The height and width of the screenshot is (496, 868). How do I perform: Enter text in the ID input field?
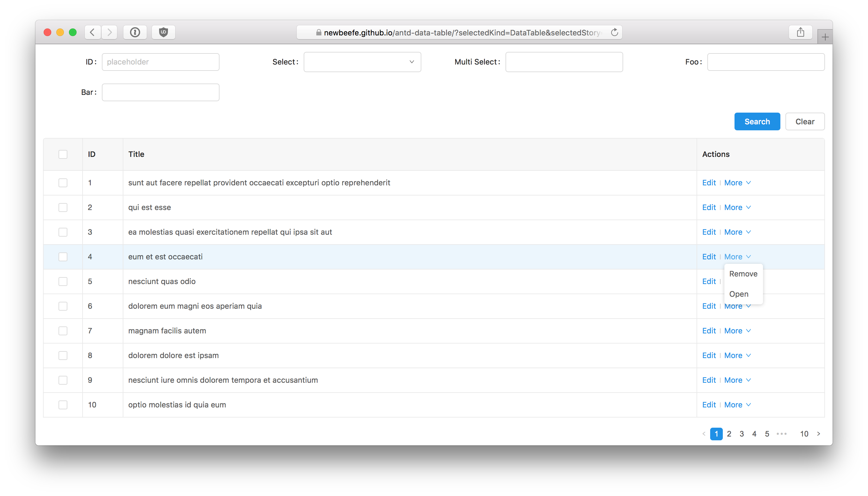160,61
